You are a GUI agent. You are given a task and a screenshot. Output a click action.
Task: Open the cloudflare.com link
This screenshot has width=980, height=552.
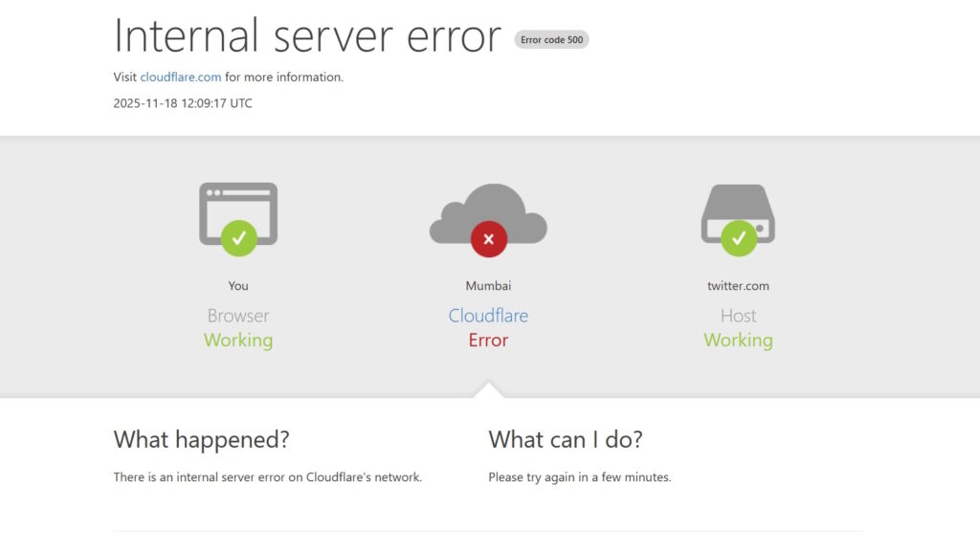click(x=181, y=77)
